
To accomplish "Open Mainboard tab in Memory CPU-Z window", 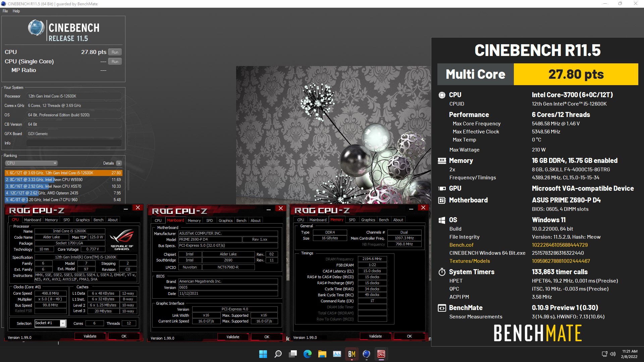I will pyautogui.click(x=318, y=220).
